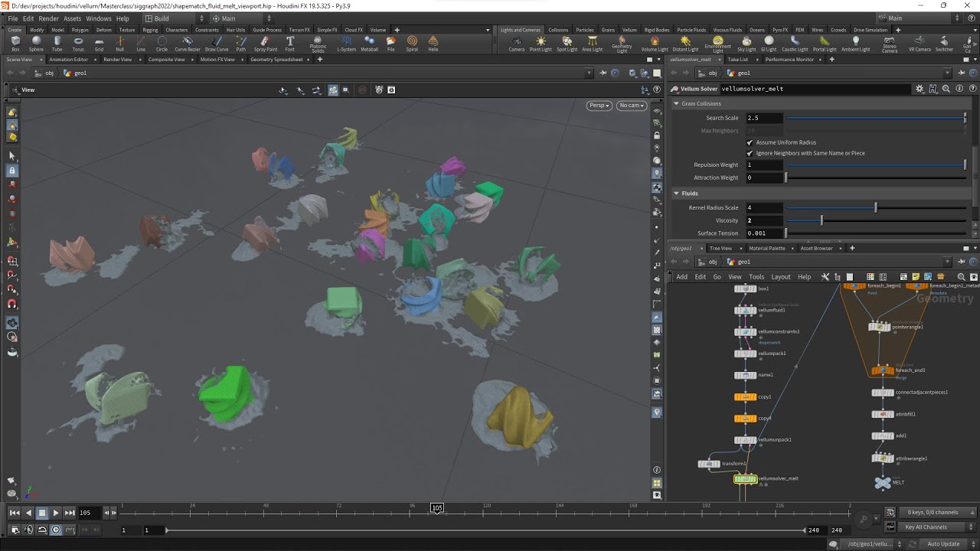Toggle Assume Uniform Radius checkbox
This screenshot has height=551, width=980.
[x=750, y=142]
